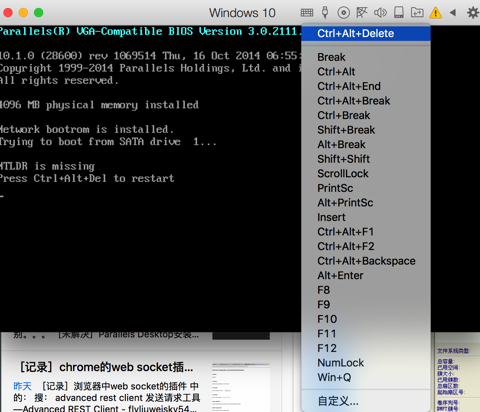Select Ctrl+Alt+End from the menu

pos(366,86)
